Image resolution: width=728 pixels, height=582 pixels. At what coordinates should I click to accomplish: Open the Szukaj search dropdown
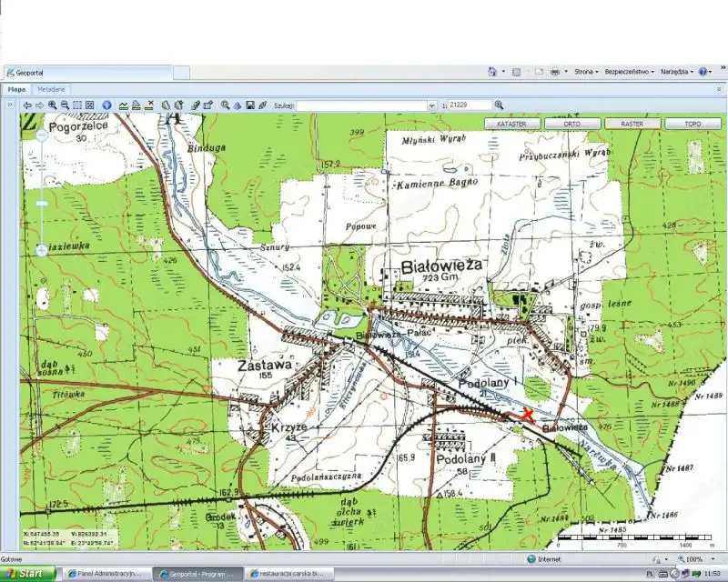(431, 105)
